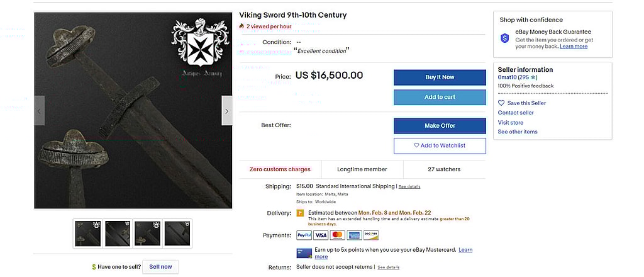Toggle Add to Watchlist for this sword

point(440,145)
